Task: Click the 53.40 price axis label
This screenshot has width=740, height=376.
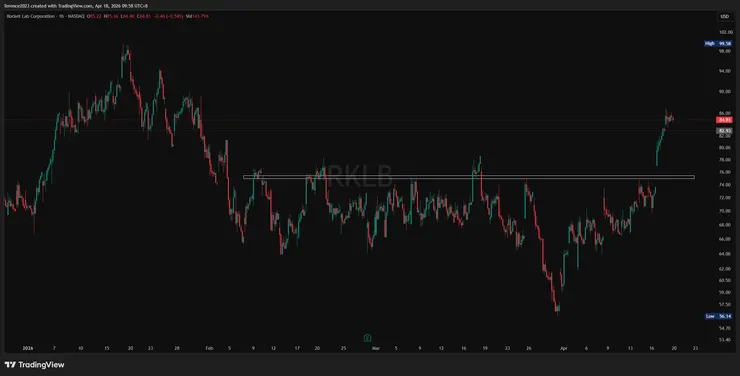Action: 725,339
